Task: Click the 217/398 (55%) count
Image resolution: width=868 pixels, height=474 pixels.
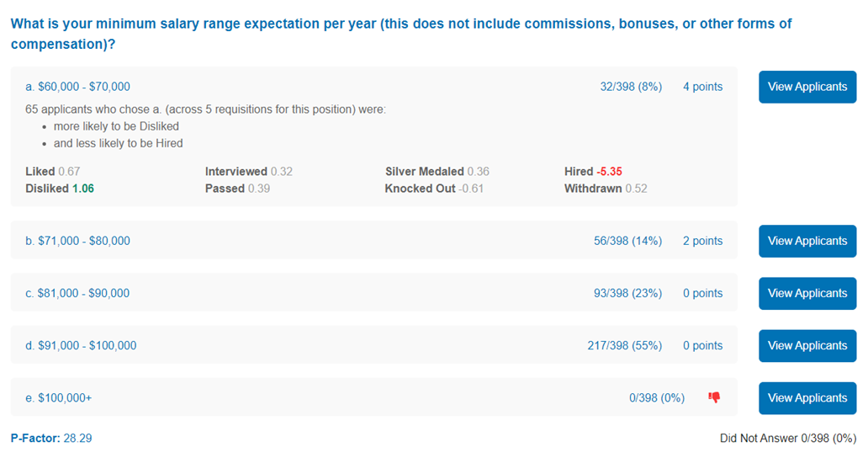Action: click(x=624, y=346)
